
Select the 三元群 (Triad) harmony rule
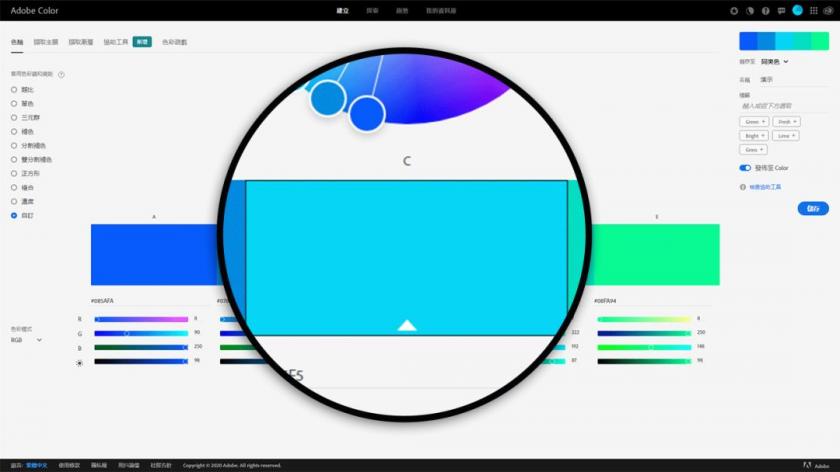pyautogui.click(x=14, y=117)
